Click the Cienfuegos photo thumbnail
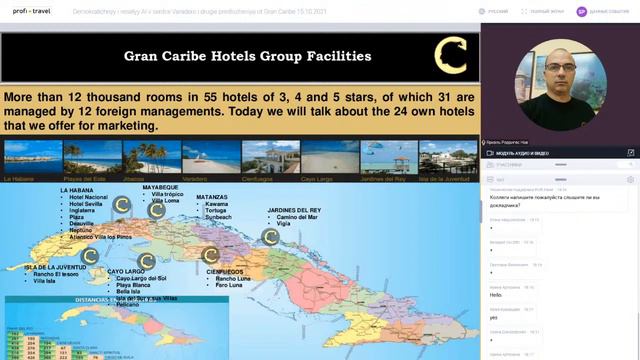Image resolution: width=640 pixels, height=360 pixels. (271, 157)
